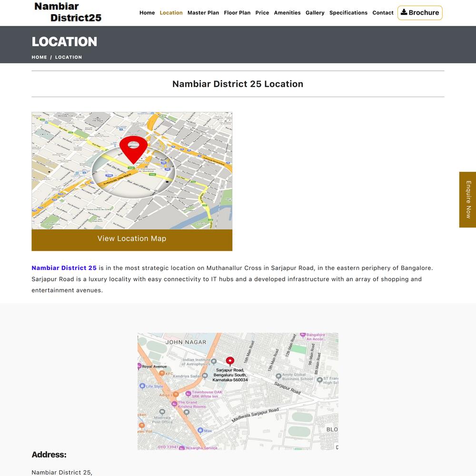Open the Home menu item
The image size is (476, 476).
click(x=147, y=13)
